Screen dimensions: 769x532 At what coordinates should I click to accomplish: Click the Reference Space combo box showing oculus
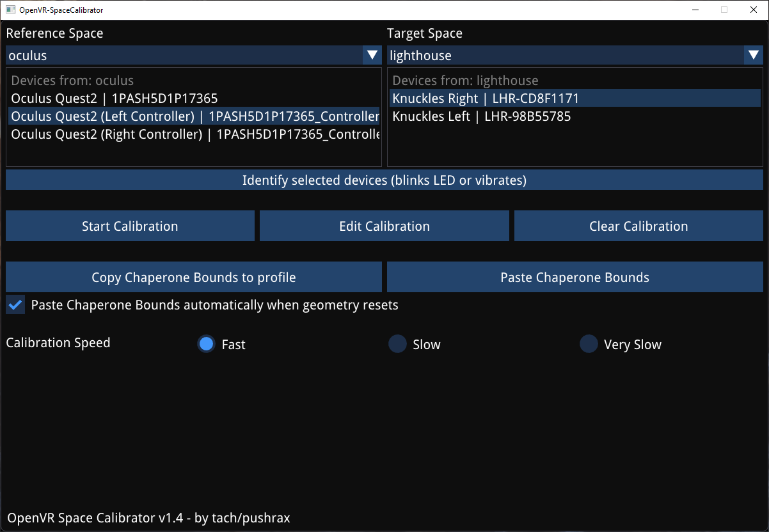click(x=194, y=55)
